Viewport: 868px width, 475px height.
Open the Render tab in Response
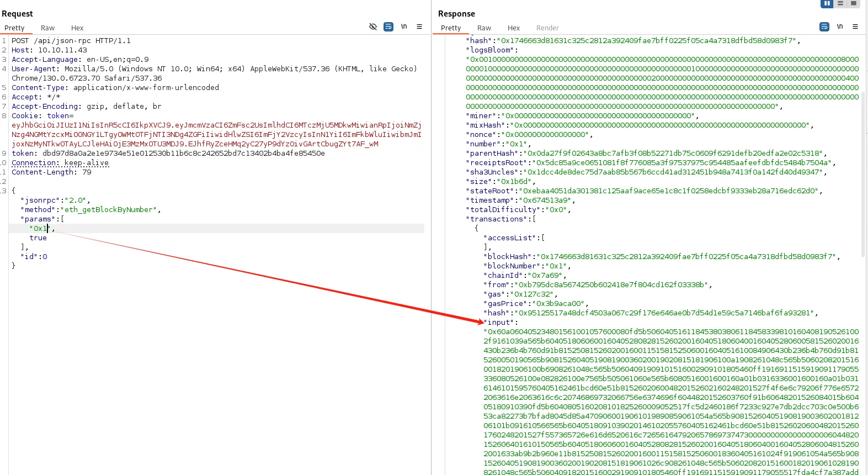pos(547,28)
